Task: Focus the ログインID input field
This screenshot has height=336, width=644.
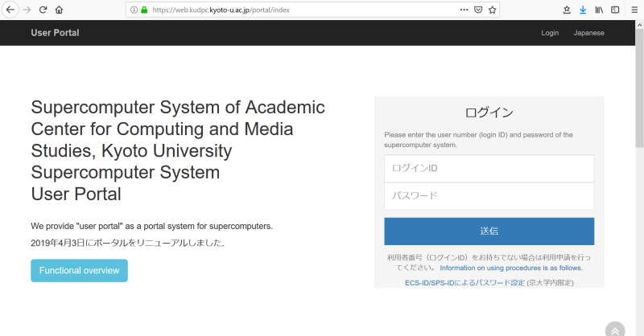Action: (x=489, y=169)
